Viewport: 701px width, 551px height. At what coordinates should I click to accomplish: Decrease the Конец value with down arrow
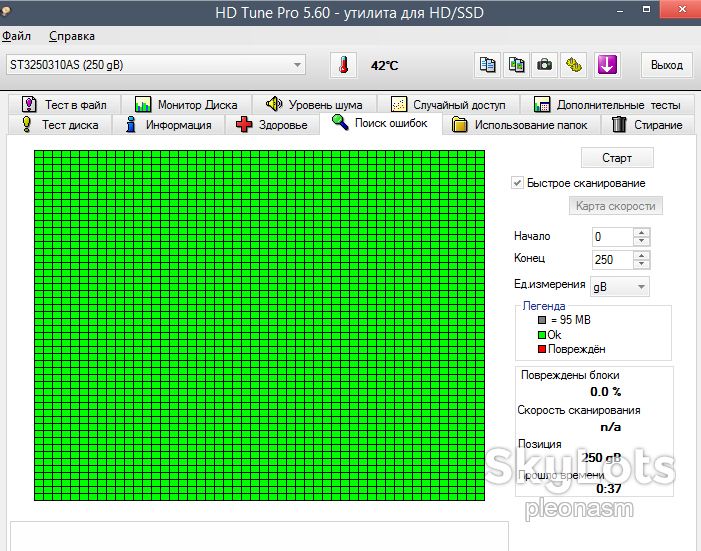(x=642, y=264)
